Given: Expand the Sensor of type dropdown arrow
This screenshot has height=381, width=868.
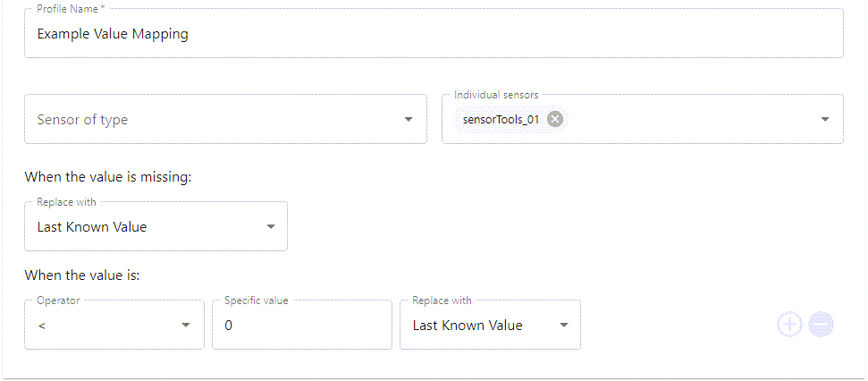Looking at the screenshot, I should coord(409,119).
